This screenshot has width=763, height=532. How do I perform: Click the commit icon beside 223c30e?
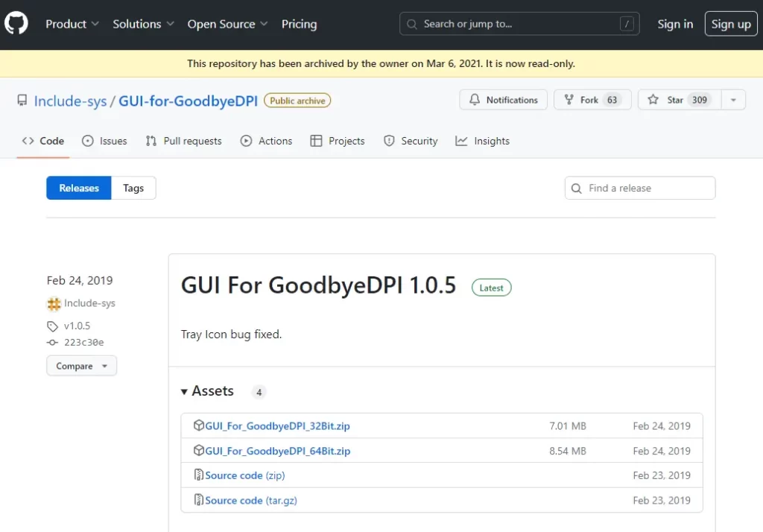(52, 342)
